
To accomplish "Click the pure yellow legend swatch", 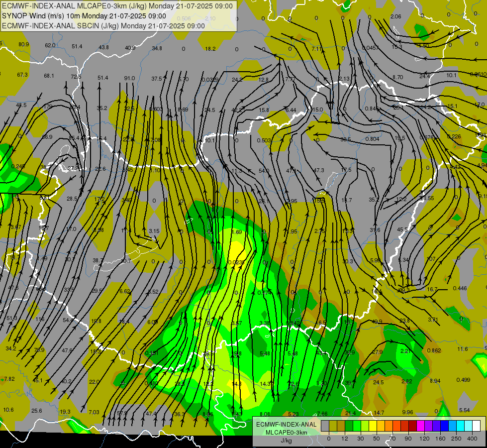I will (x=373, y=426).
